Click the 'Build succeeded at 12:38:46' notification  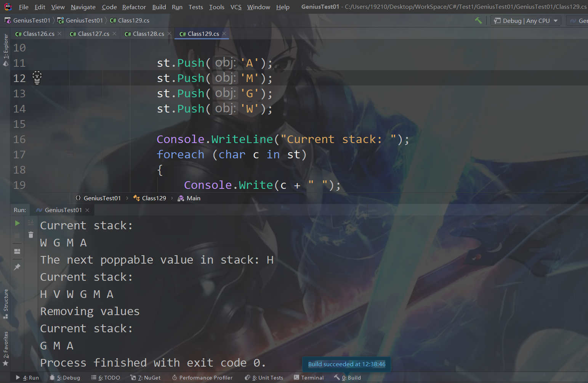[x=347, y=364]
